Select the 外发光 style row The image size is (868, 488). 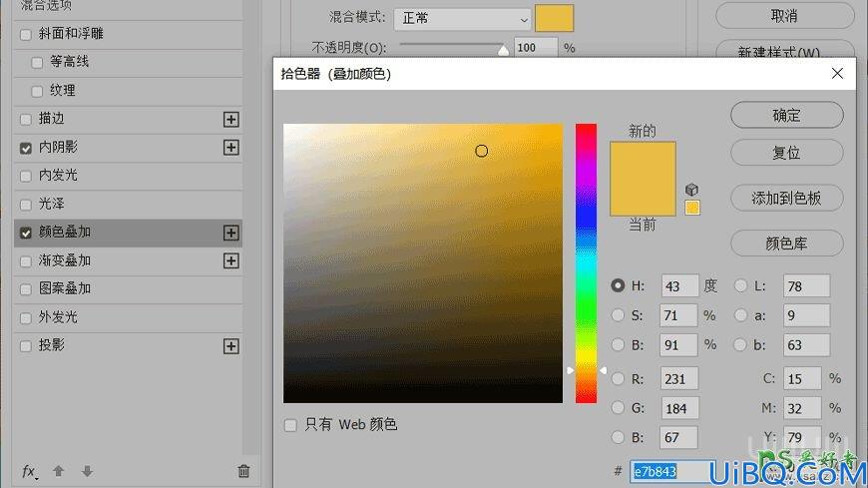[x=128, y=317]
